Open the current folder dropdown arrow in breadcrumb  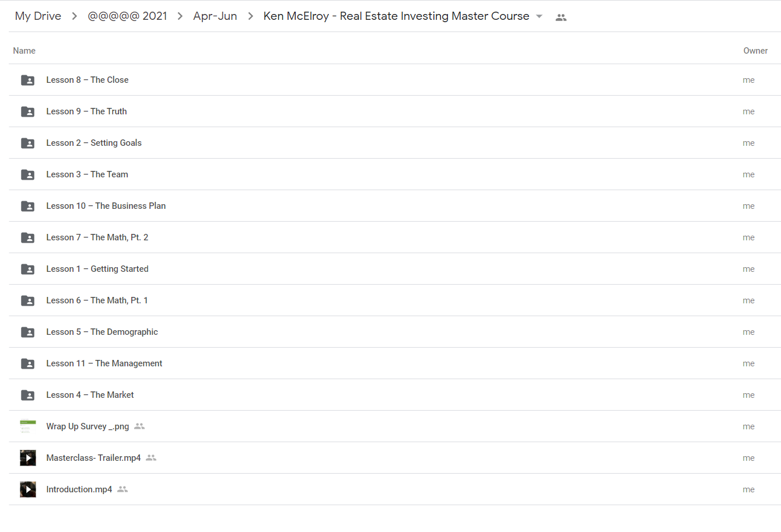pyautogui.click(x=539, y=16)
